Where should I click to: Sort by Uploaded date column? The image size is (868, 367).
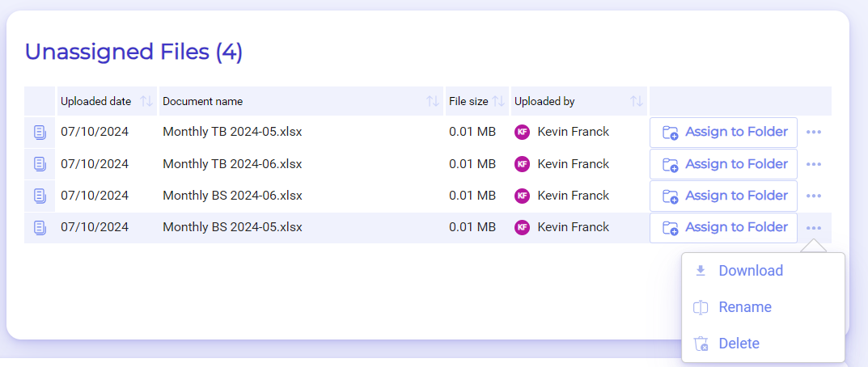pos(146,101)
